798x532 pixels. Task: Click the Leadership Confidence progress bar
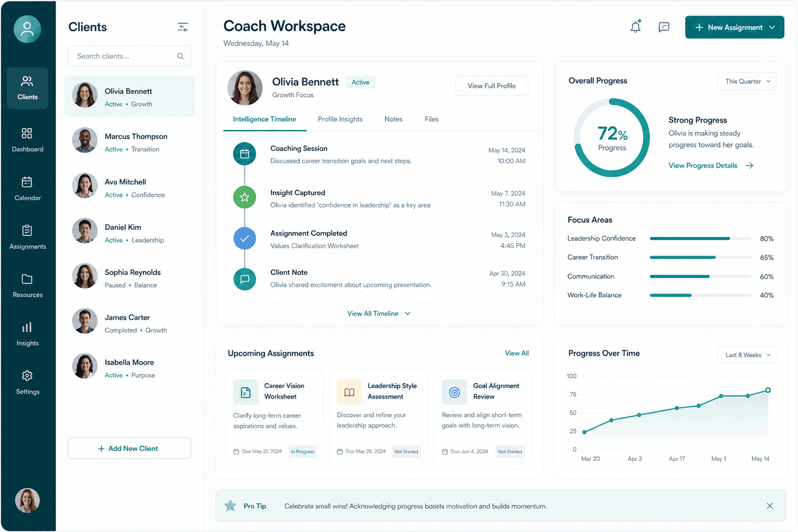click(x=700, y=238)
